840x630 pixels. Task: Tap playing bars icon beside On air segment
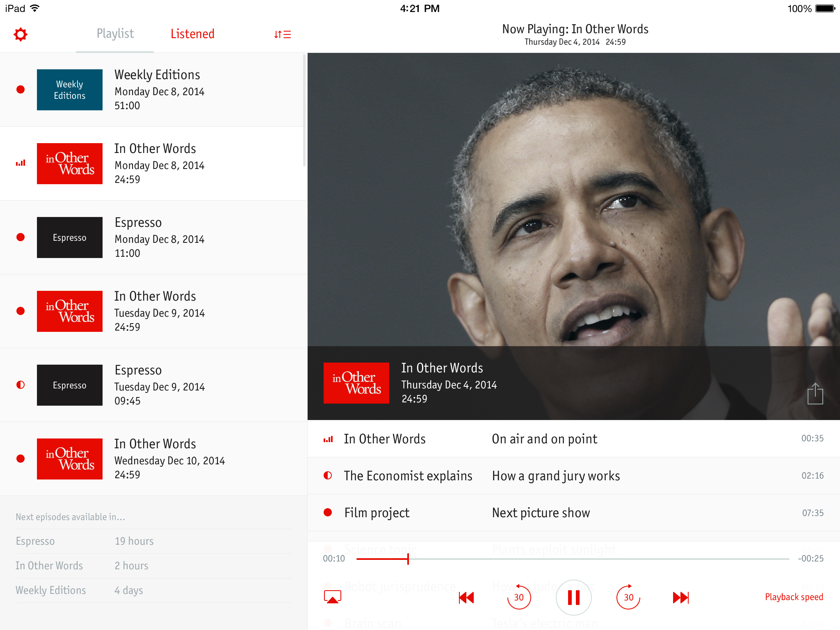(328, 439)
